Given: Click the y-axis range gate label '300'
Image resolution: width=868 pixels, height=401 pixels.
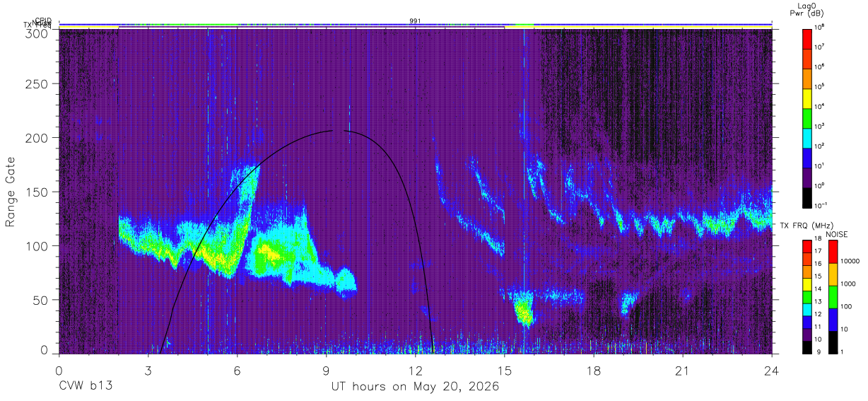Looking at the screenshot, I should coord(37,33).
